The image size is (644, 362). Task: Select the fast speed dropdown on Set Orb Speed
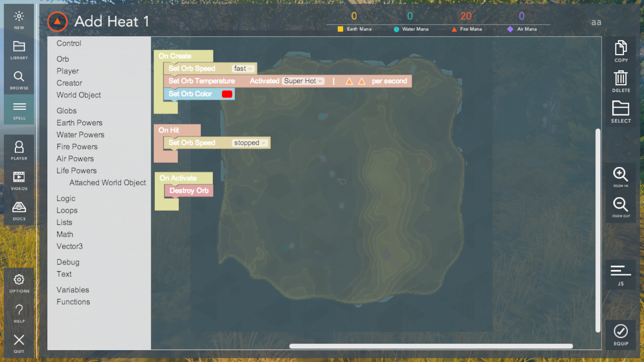243,68
